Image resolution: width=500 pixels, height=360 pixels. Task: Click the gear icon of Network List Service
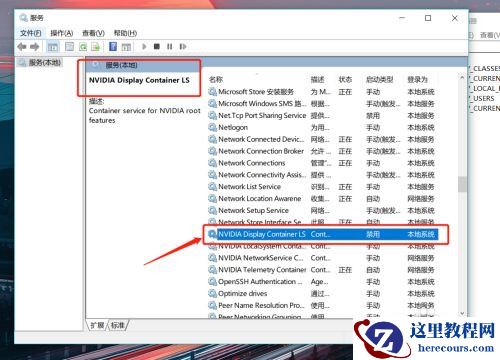(212, 187)
